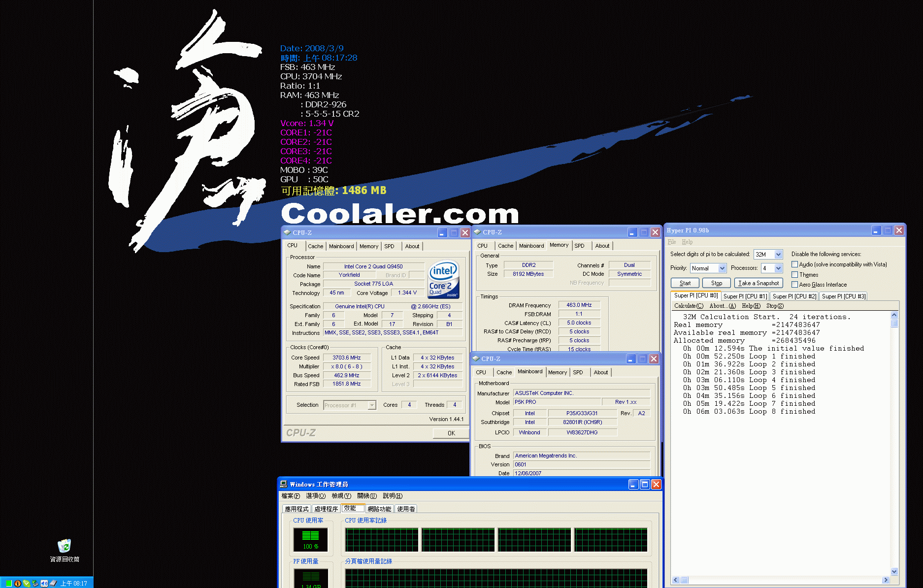Click the mainboard Model P5K PRO field
Image resolution: width=923 pixels, height=588 pixels.
point(557,402)
